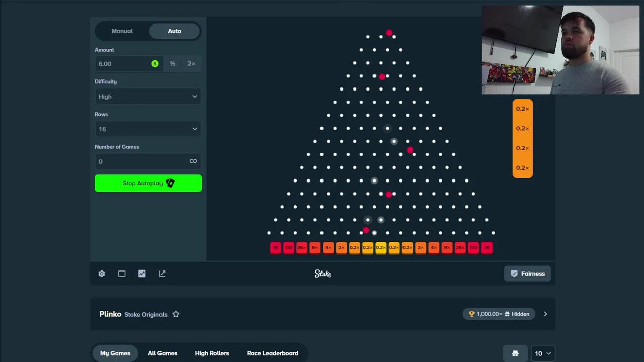
Task: Expand game details with right chevron
Action: (x=545, y=314)
